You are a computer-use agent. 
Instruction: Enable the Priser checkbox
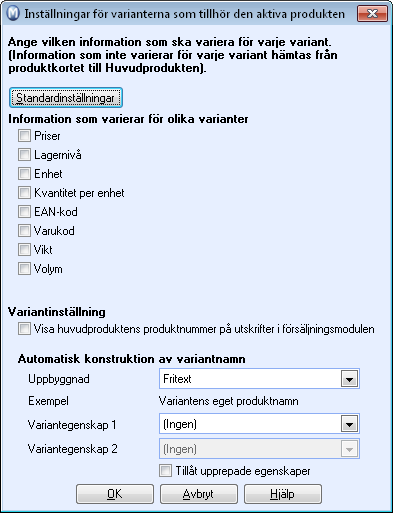[24, 136]
